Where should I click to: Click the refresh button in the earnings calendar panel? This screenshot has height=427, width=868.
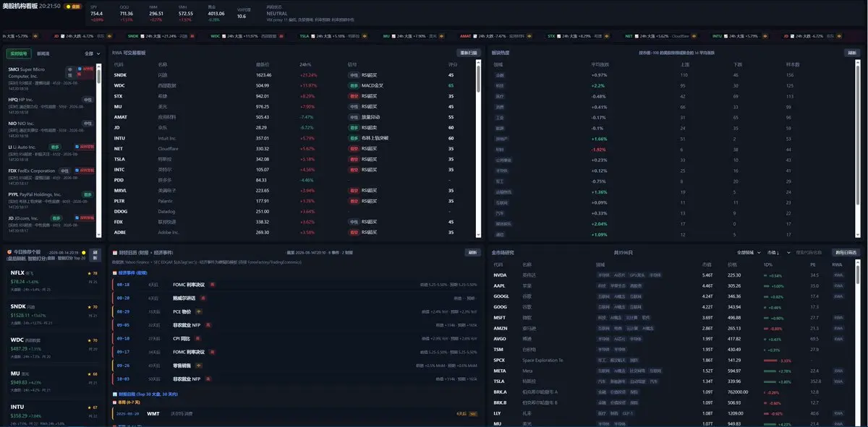472,253
